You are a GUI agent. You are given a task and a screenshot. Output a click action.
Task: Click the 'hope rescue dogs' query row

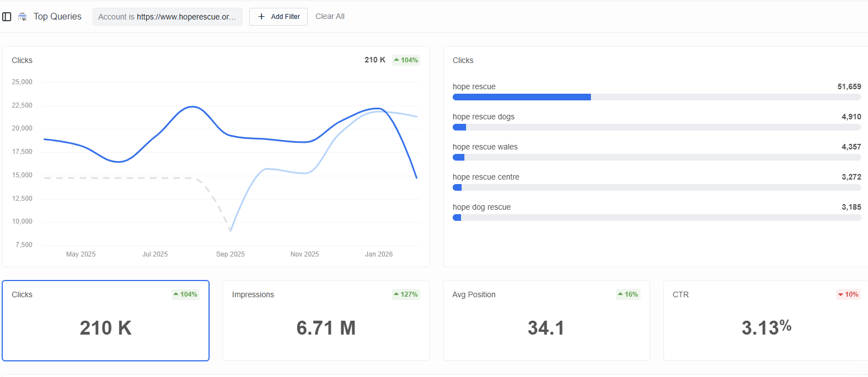coord(484,117)
